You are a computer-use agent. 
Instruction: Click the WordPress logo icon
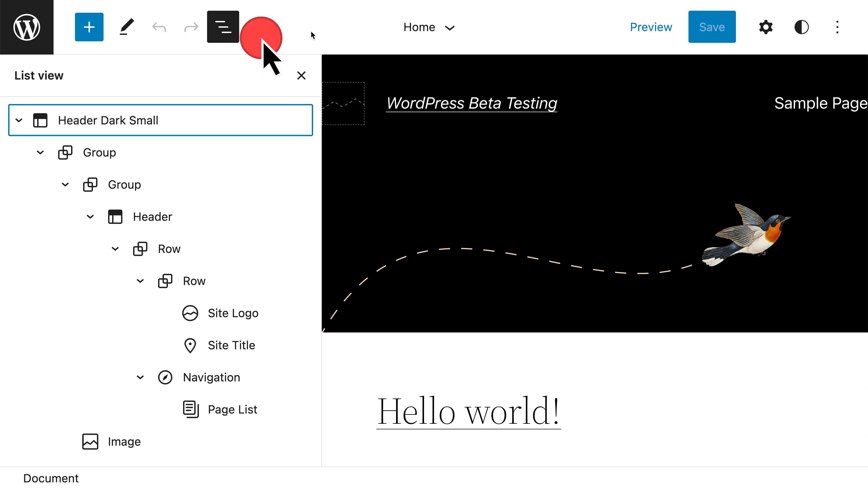[x=27, y=27]
